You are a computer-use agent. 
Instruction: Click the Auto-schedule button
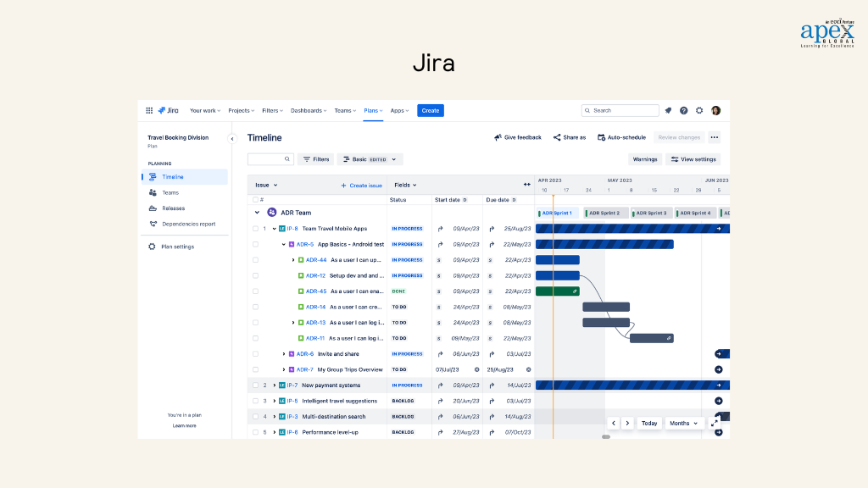(x=621, y=137)
